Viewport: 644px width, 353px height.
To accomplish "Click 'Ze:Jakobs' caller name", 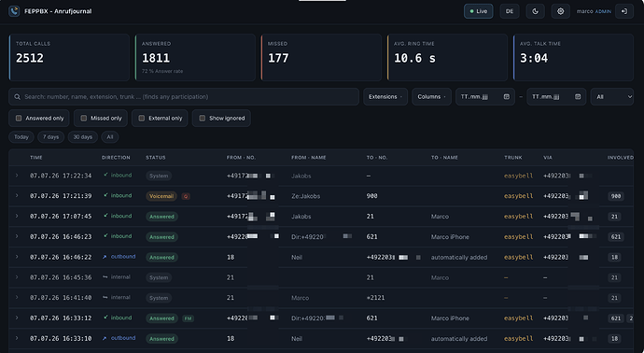I will coord(305,196).
